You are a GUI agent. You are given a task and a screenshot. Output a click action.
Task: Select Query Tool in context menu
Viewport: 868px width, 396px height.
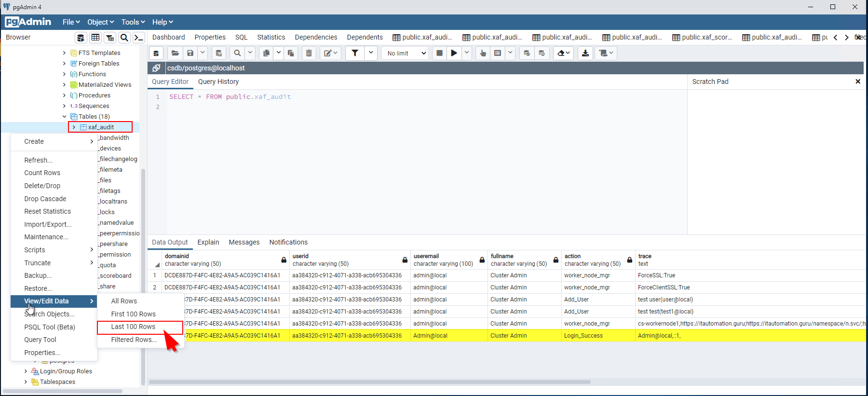tap(54, 340)
